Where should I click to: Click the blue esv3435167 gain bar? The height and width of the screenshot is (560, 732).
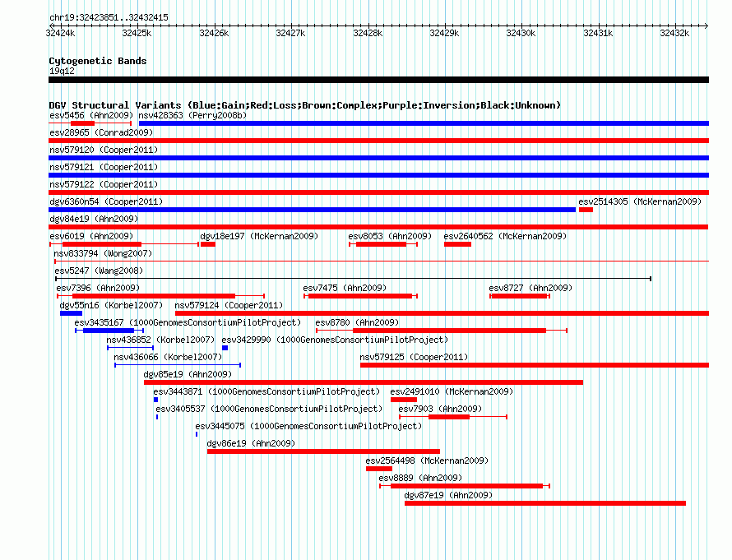click(109, 331)
